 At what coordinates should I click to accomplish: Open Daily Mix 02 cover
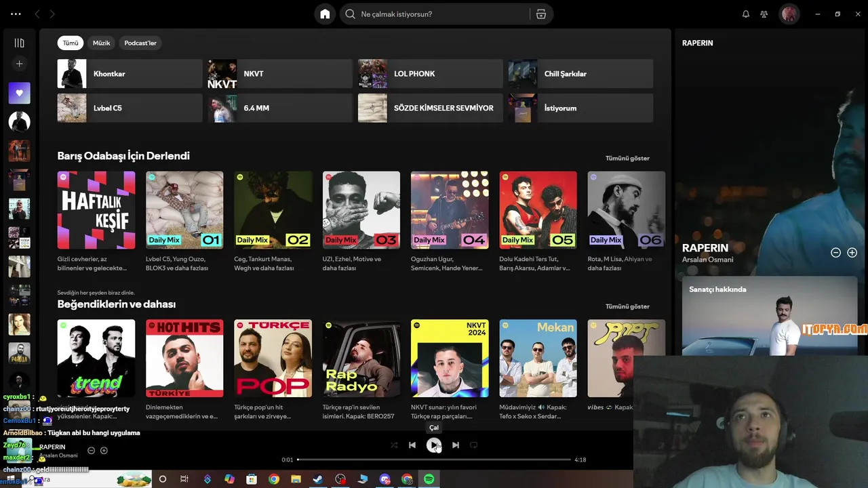click(273, 210)
